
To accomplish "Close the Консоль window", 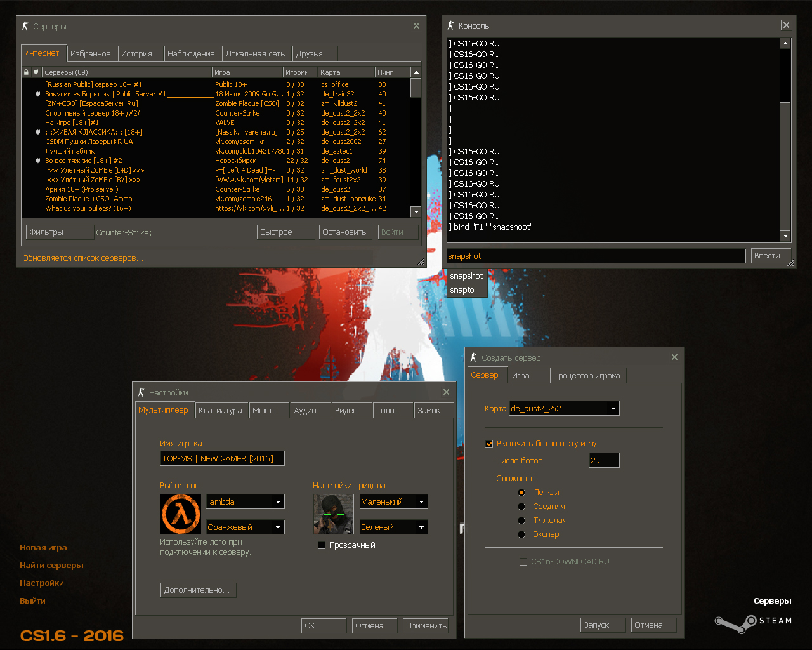I will coord(786,25).
